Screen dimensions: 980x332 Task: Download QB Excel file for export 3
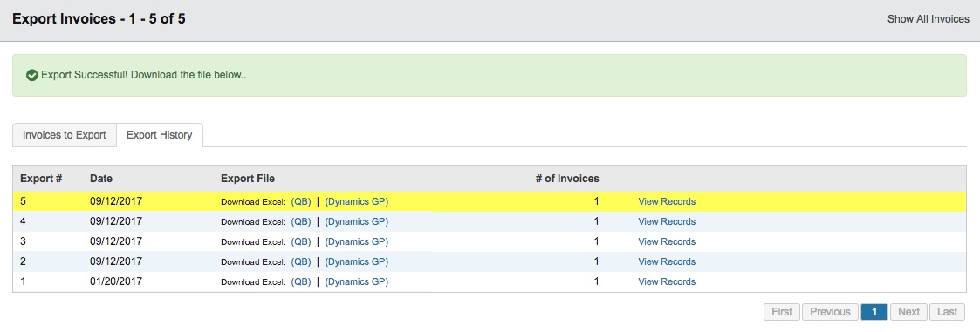[301, 241]
